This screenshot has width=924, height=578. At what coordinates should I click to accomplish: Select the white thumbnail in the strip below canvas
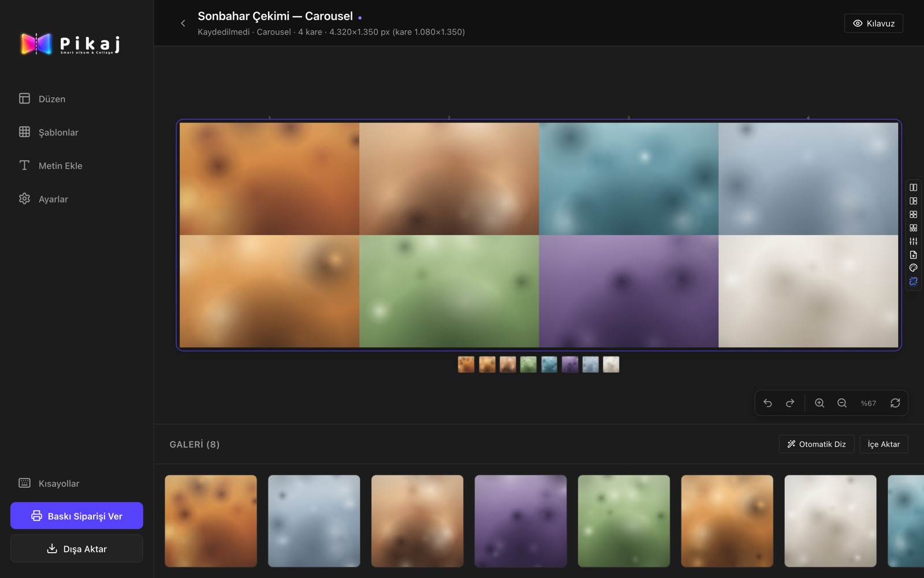pos(611,364)
